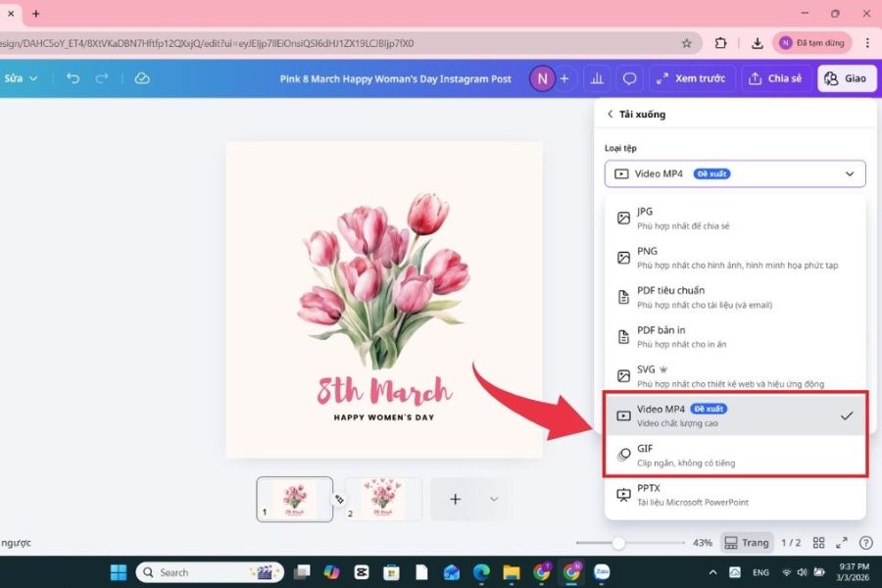The width and height of the screenshot is (882, 588).
Task: Open the file type dropdown Video MP4
Action: [x=735, y=173]
